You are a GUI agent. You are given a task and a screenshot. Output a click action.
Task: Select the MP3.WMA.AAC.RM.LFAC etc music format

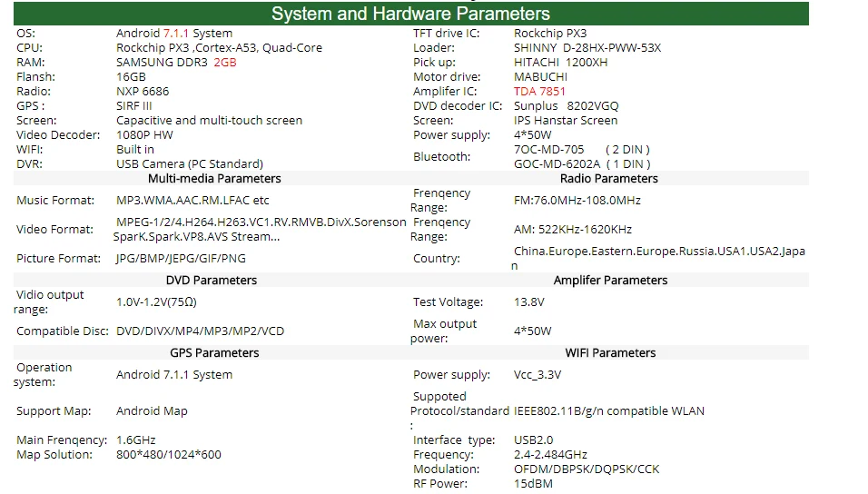coord(192,201)
